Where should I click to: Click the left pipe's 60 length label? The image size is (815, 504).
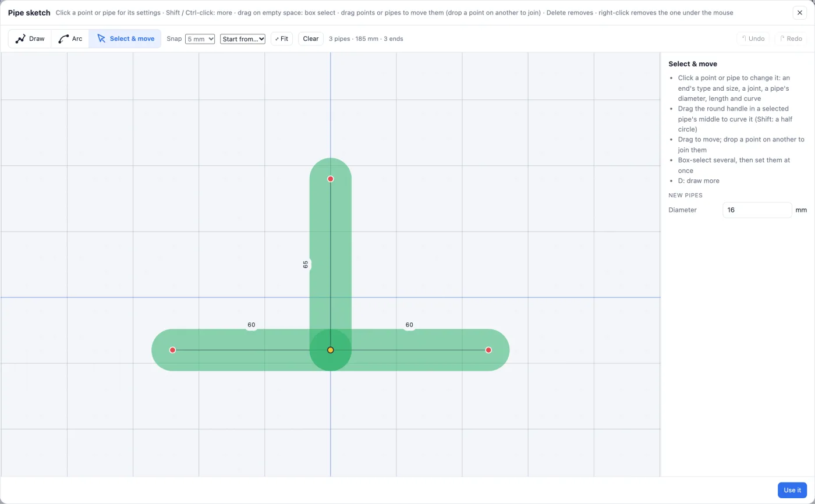point(251,325)
